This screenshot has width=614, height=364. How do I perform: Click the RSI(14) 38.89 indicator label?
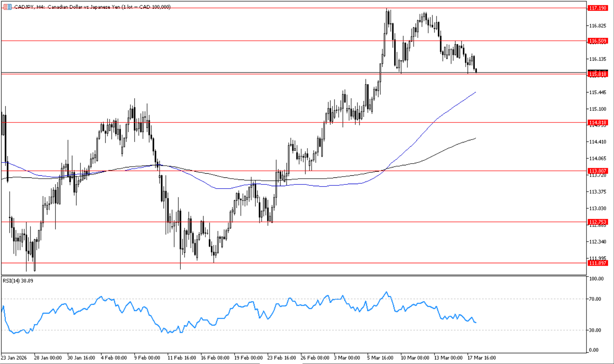click(18, 281)
